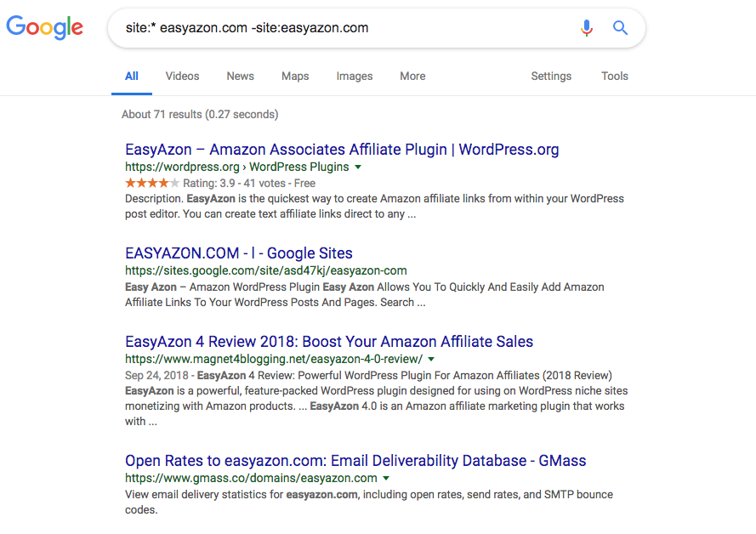The height and width of the screenshot is (534, 756).
Task: Click the EasyAzon star rating
Action: [152, 183]
